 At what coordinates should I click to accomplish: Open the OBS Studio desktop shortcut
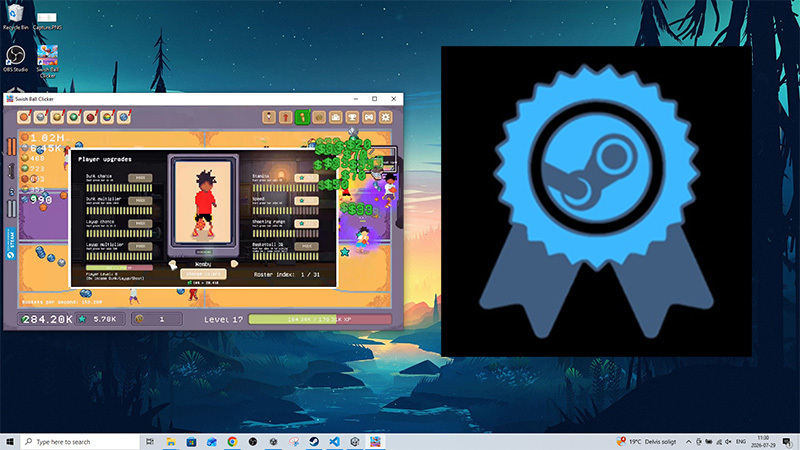[15, 59]
